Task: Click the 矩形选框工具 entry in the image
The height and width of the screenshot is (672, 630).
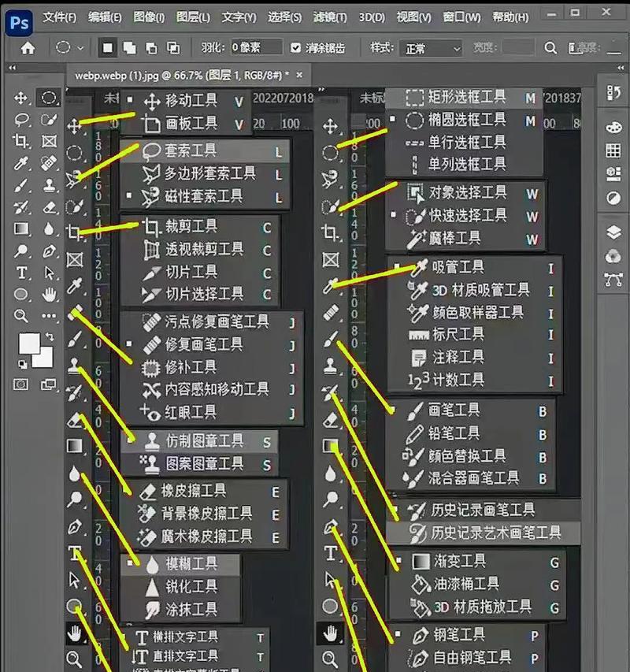Action: pos(465,98)
